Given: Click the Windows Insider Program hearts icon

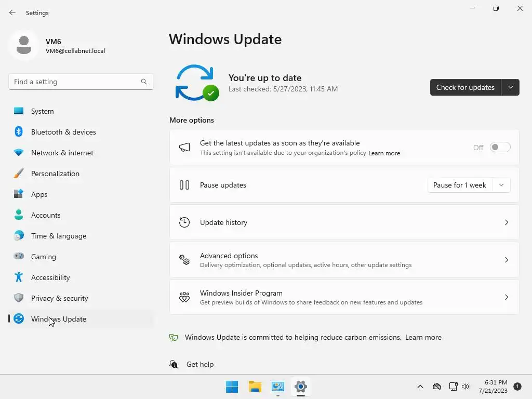Looking at the screenshot, I should (x=184, y=297).
